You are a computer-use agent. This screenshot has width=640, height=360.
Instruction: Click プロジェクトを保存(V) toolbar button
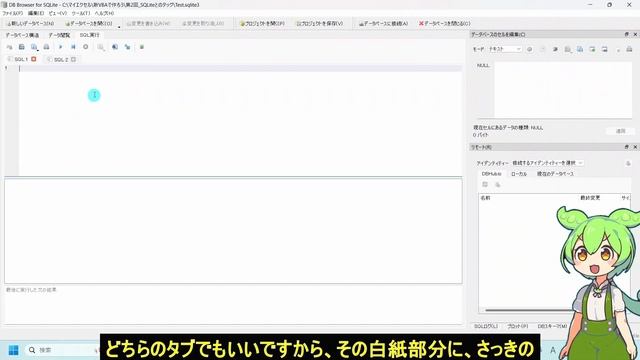320,24
